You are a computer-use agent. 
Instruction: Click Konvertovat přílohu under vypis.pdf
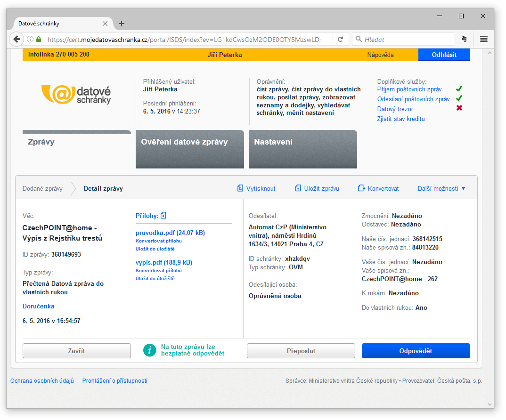click(x=158, y=271)
